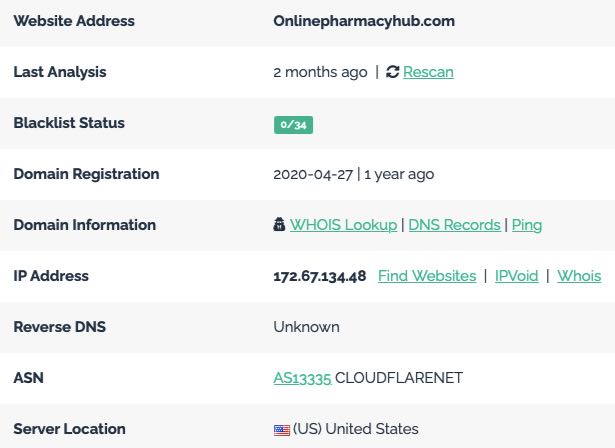Click the 2020-04-27 registration date

pyautogui.click(x=313, y=174)
